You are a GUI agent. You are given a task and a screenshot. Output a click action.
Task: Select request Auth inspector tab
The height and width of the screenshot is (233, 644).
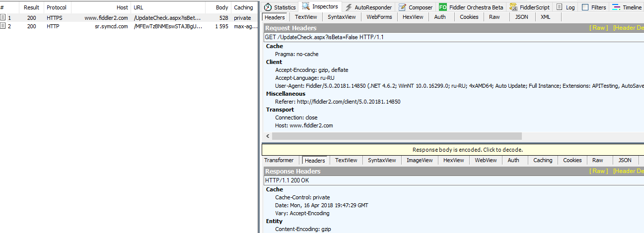440,17
